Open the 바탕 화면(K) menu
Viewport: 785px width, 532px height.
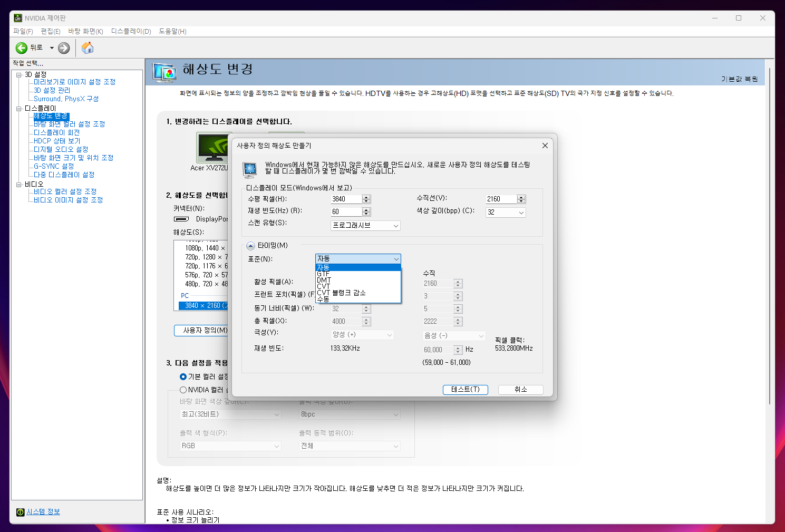[85, 32]
